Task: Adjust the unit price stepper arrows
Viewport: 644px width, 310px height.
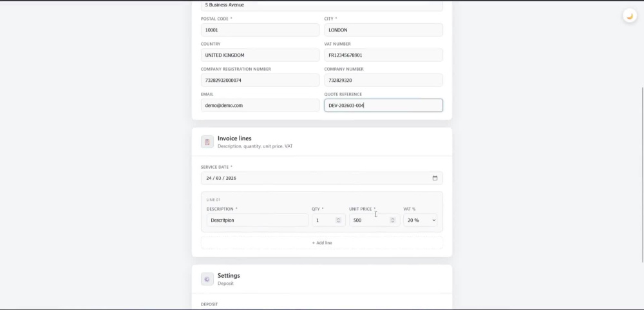Action: [393, 220]
